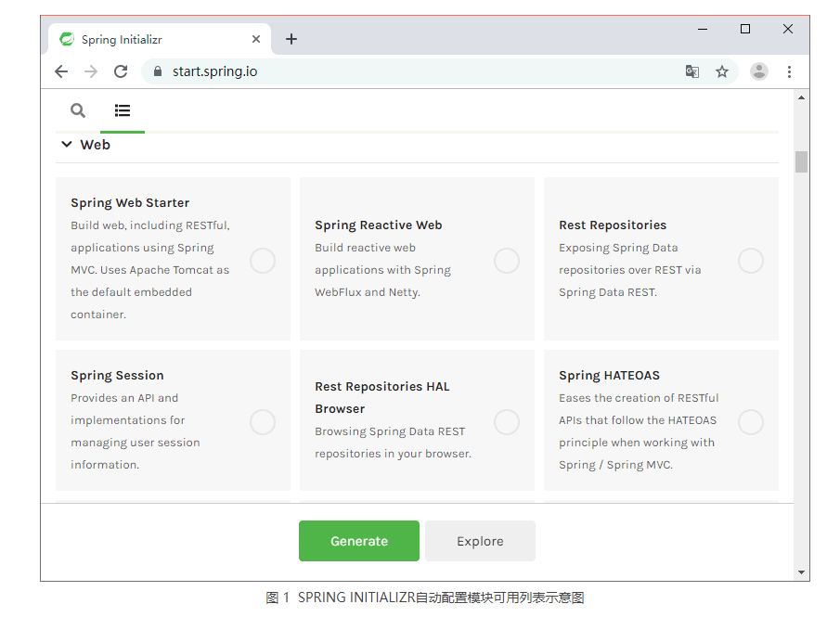Click the Generate button
Image resolution: width=840 pixels, height=617 pixels.
pyautogui.click(x=359, y=541)
